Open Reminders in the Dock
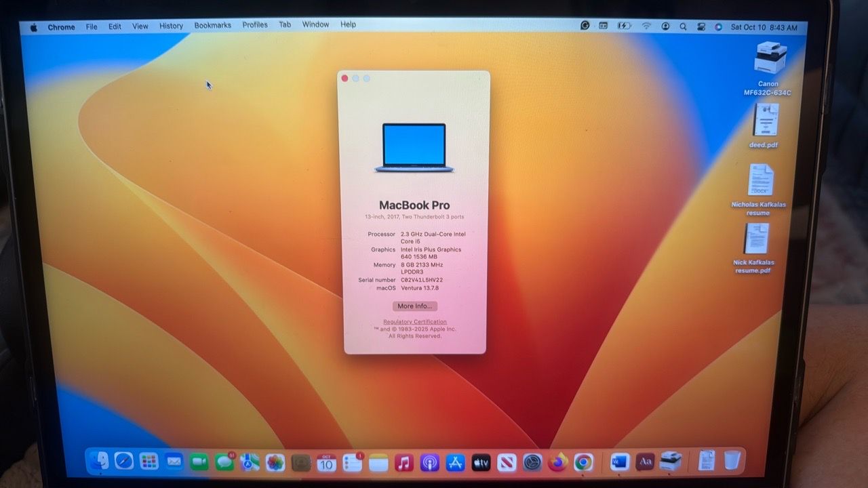 point(353,462)
